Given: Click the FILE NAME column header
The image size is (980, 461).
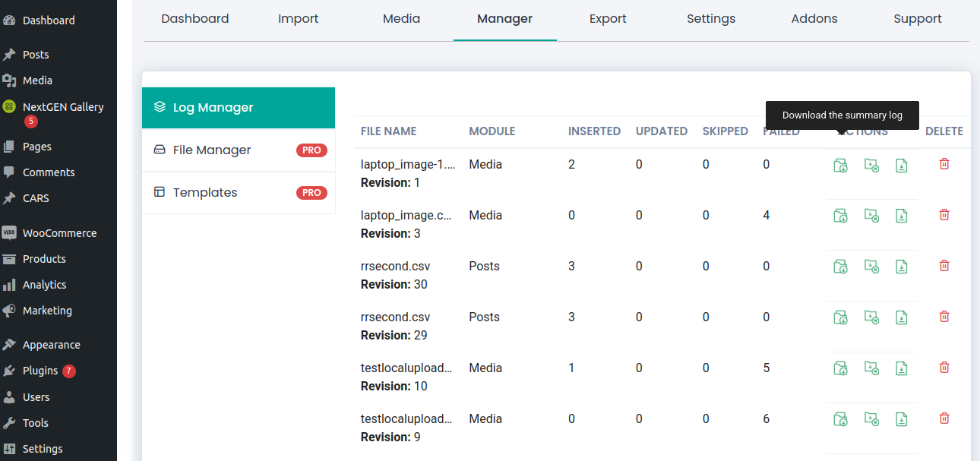Looking at the screenshot, I should pyautogui.click(x=389, y=131).
